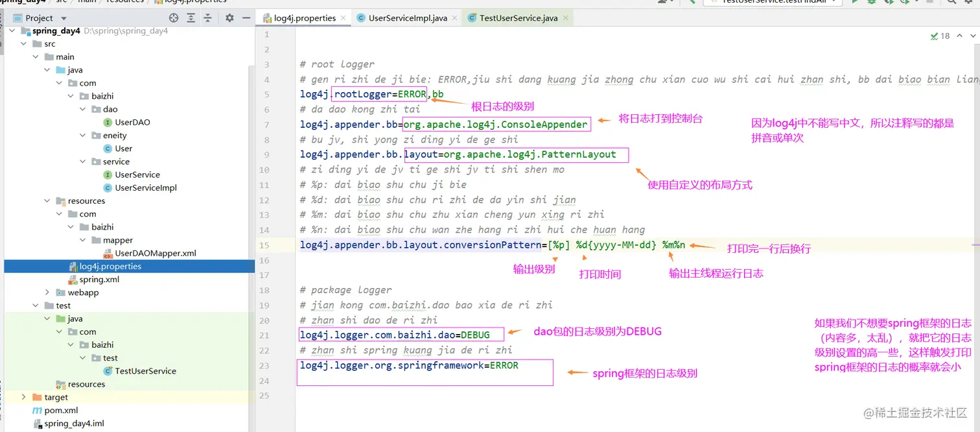Close the log4j.properties tab

click(x=344, y=18)
